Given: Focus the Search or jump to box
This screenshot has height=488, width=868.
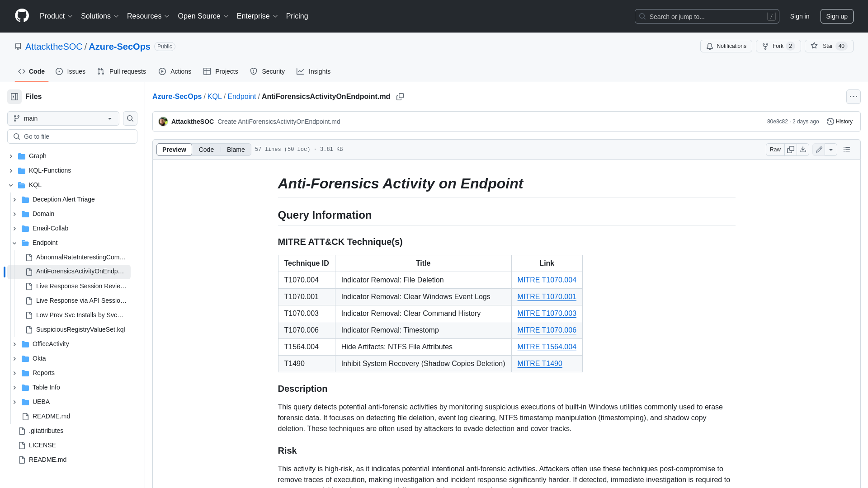Looking at the screenshot, I should [707, 16].
